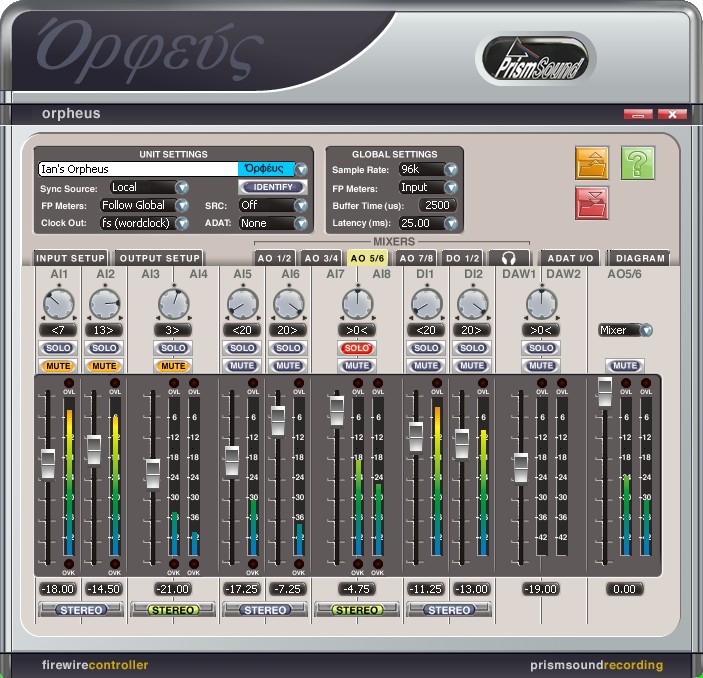Select the headphones mixer tab

pos(509,258)
